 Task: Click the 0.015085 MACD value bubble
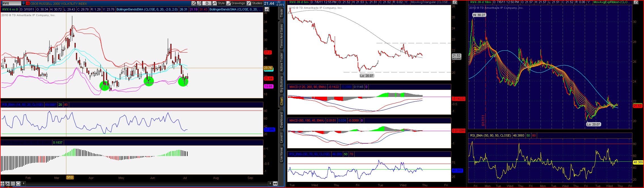458,131
